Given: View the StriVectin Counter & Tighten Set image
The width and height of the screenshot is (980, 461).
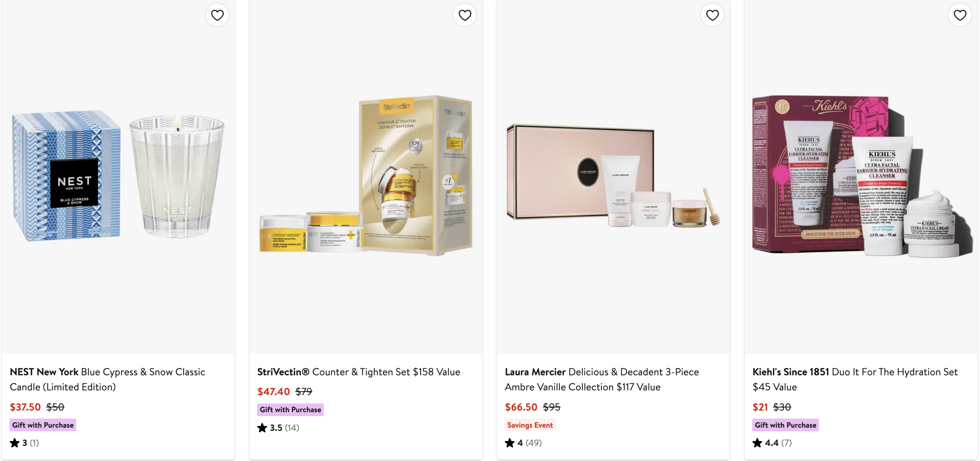Looking at the screenshot, I should point(366,177).
